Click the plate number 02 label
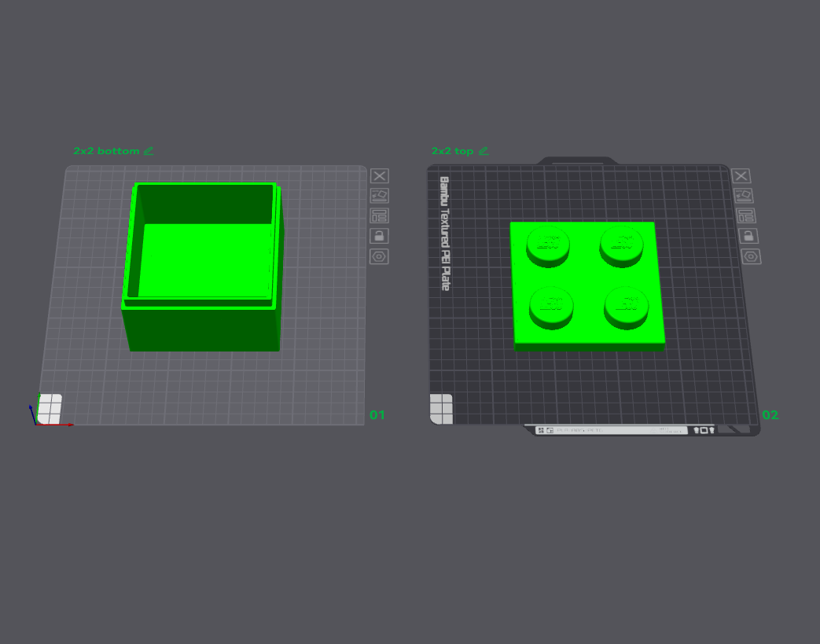 (770, 415)
